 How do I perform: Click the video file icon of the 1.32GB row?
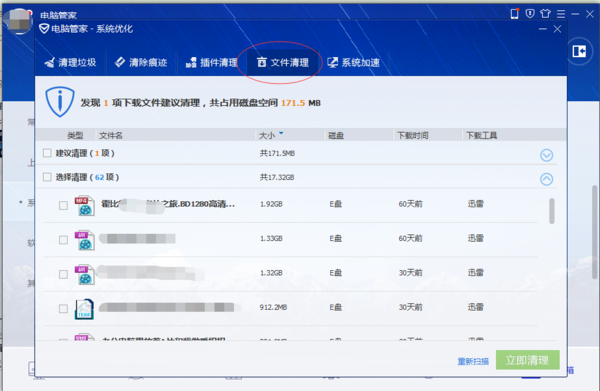[x=85, y=274]
